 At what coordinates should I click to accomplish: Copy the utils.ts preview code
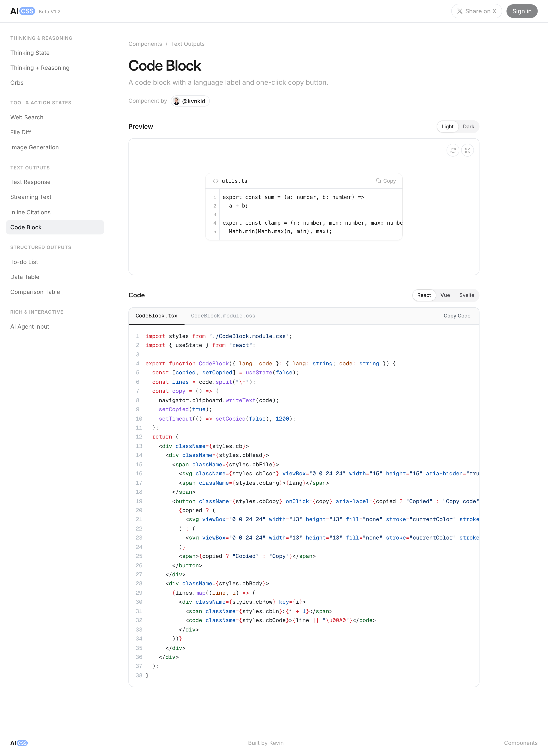386,181
